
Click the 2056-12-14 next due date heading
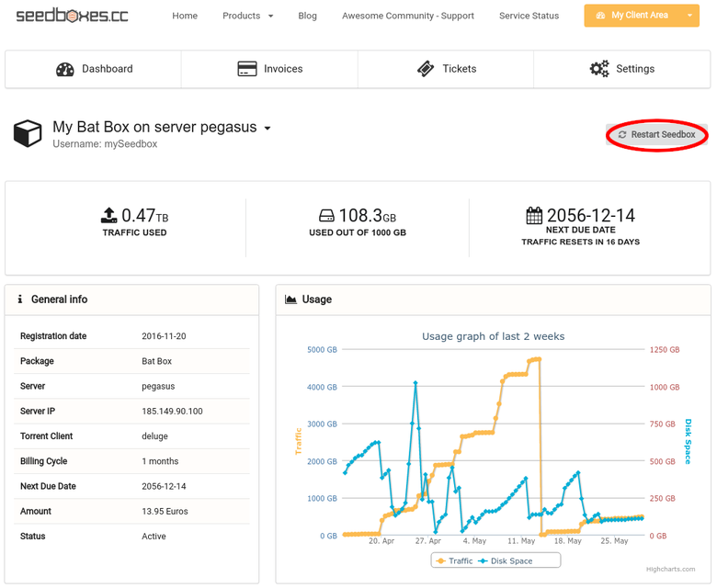tap(591, 215)
